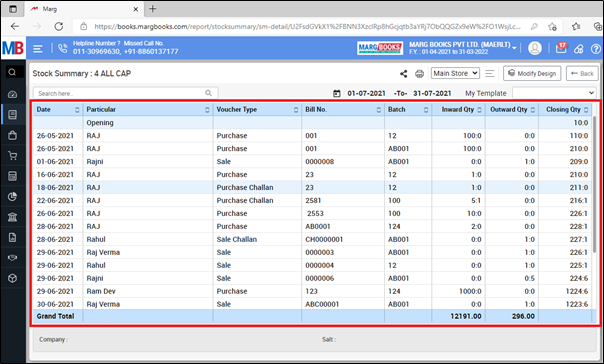Open the user profile avatar

point(535,48)
